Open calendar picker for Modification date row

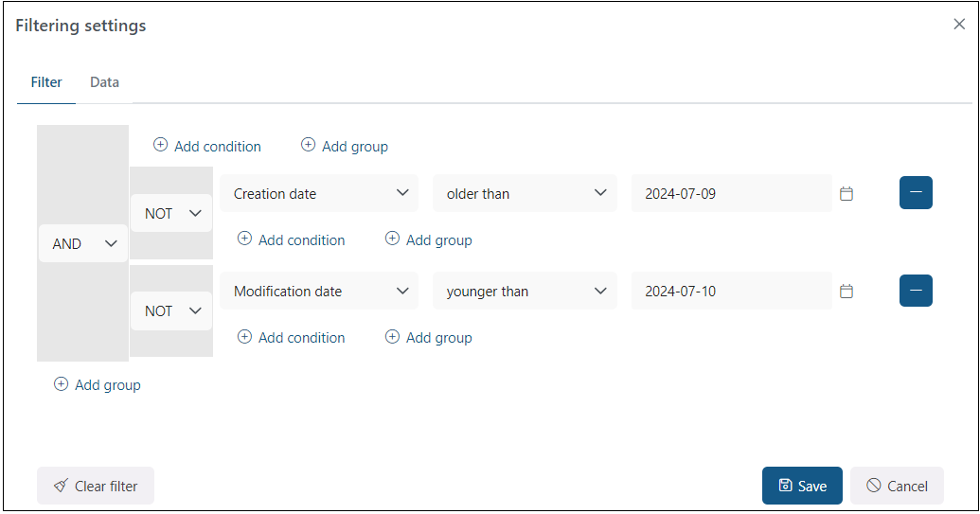click(846, 292)
